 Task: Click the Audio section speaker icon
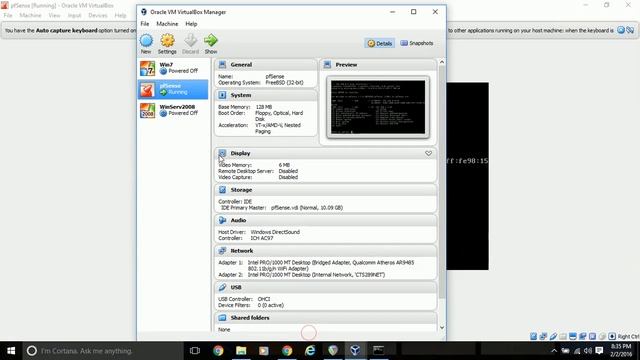pyautogui.click(x=222, y=220)
